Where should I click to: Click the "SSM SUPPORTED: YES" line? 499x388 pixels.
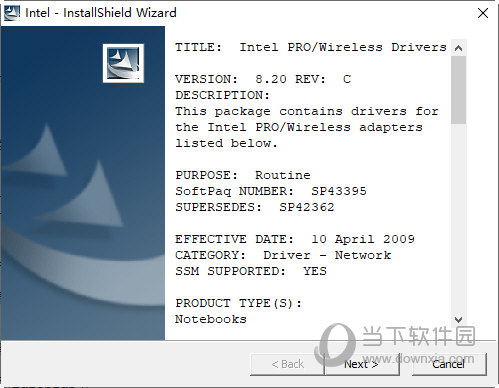click(x=251, y=271)
